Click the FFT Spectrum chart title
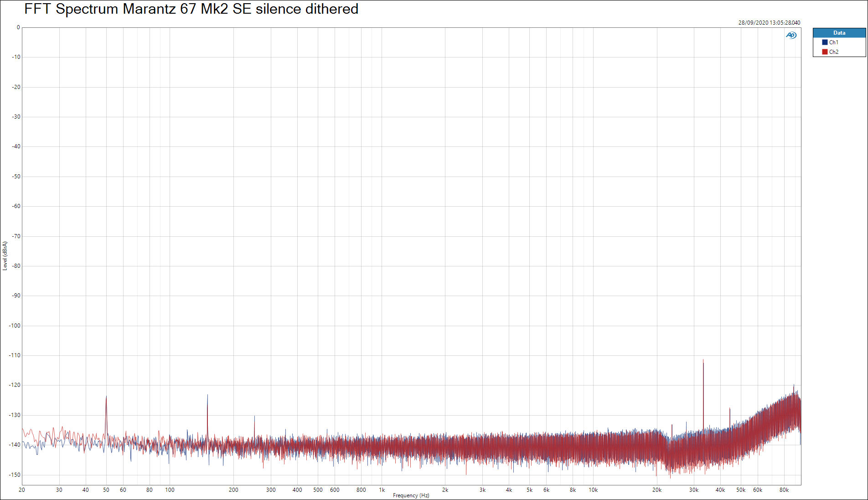868x500 pixels. click(191, 9)
